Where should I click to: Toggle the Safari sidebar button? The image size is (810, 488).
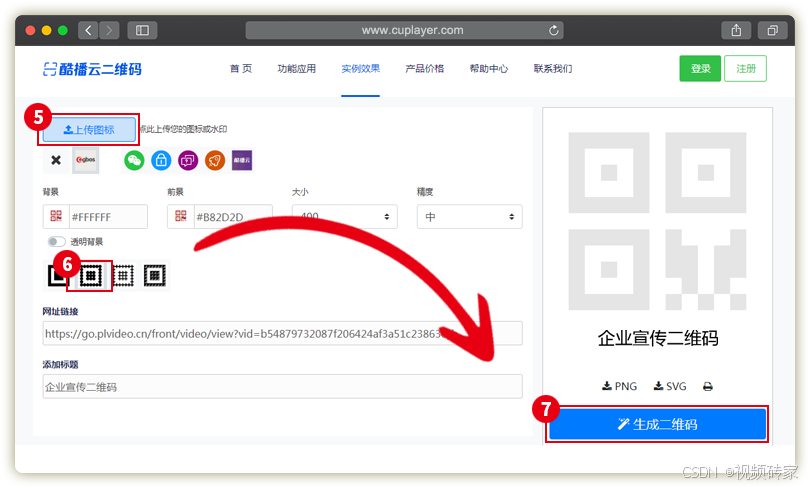tap(142, 30)
